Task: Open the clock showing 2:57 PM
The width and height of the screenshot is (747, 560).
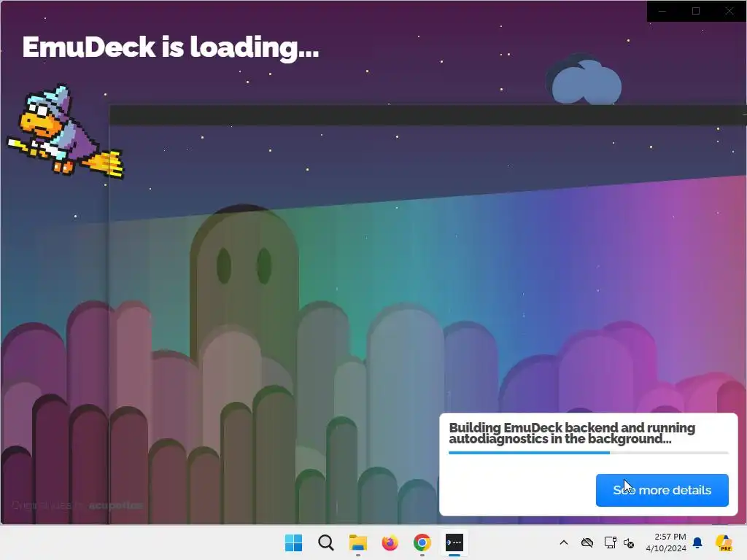Action: coord(666,542)
